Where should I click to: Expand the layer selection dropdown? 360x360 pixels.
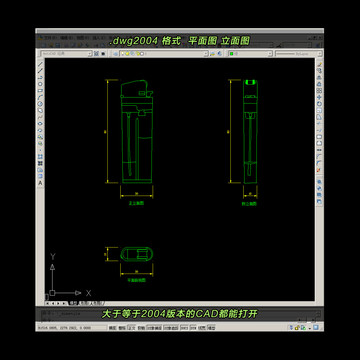click(x=163, y=53)
